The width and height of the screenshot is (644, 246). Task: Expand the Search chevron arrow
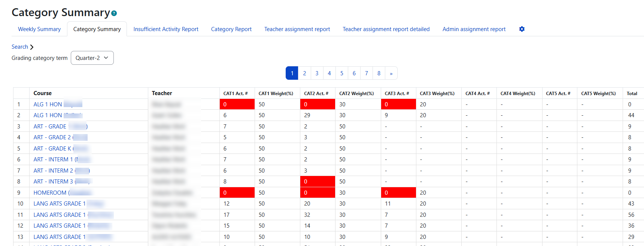tap(32, 47)
